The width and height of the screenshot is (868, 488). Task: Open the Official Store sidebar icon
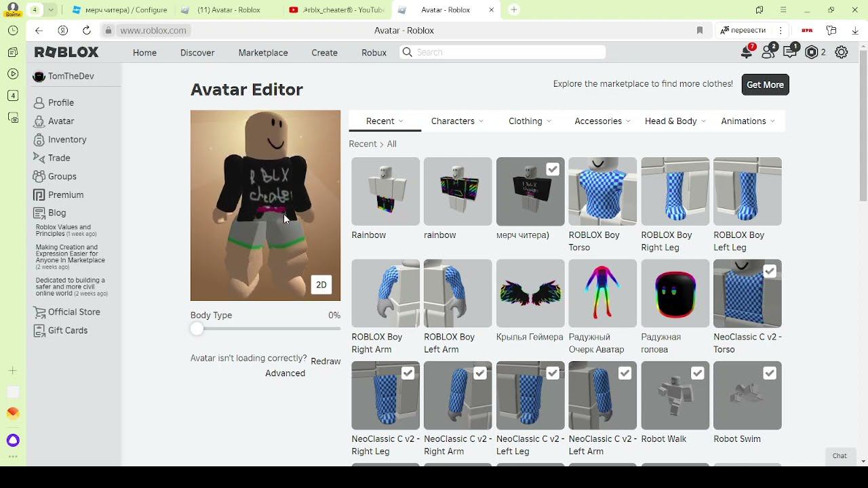point(39,312)
